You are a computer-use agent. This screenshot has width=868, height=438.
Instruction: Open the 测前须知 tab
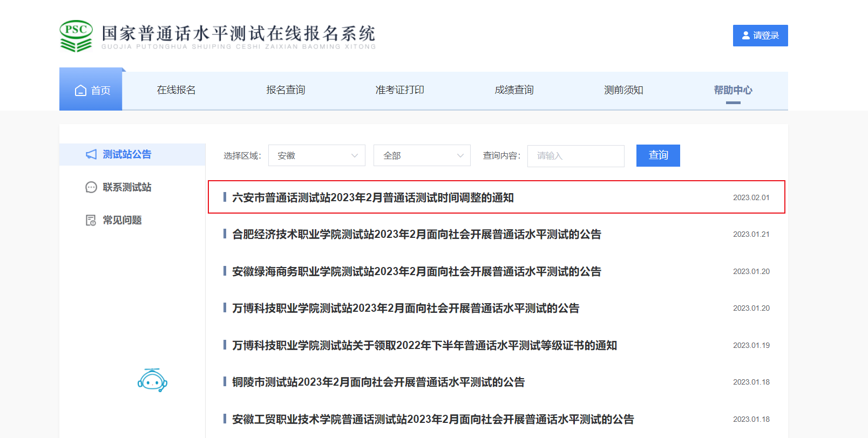tap(623, 90)
